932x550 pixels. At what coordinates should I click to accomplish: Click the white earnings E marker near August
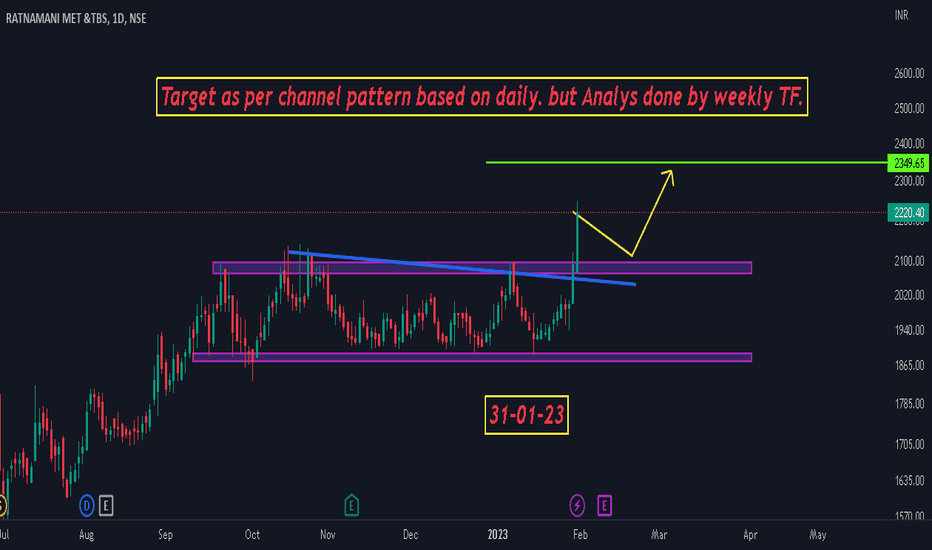click(106, 506)
